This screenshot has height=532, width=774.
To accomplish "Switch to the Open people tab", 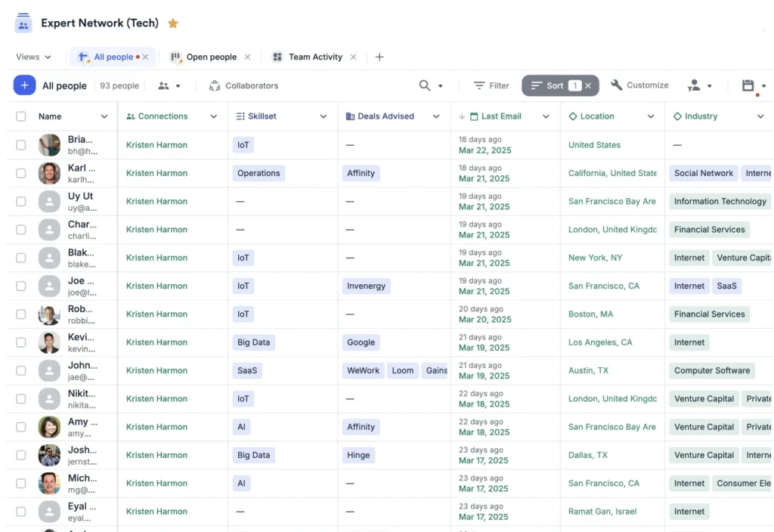I will tap(211, 57).
